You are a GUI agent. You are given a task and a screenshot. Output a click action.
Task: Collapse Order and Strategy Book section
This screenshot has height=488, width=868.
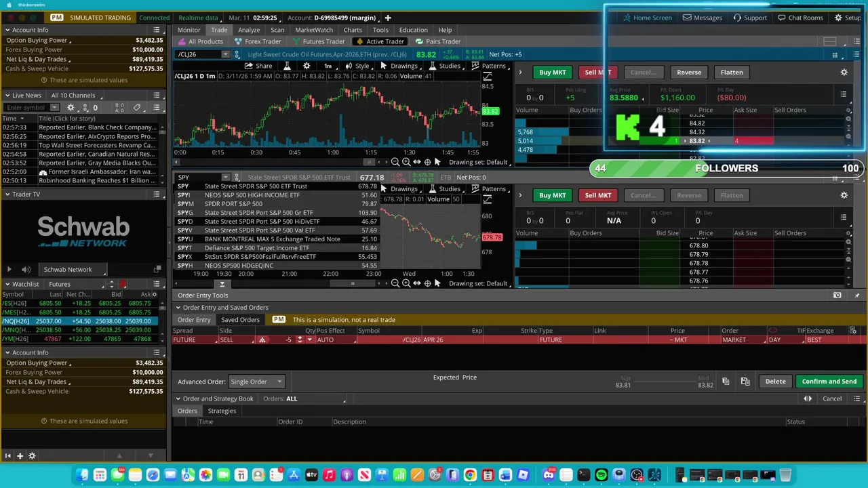click(x=178, y=399)
